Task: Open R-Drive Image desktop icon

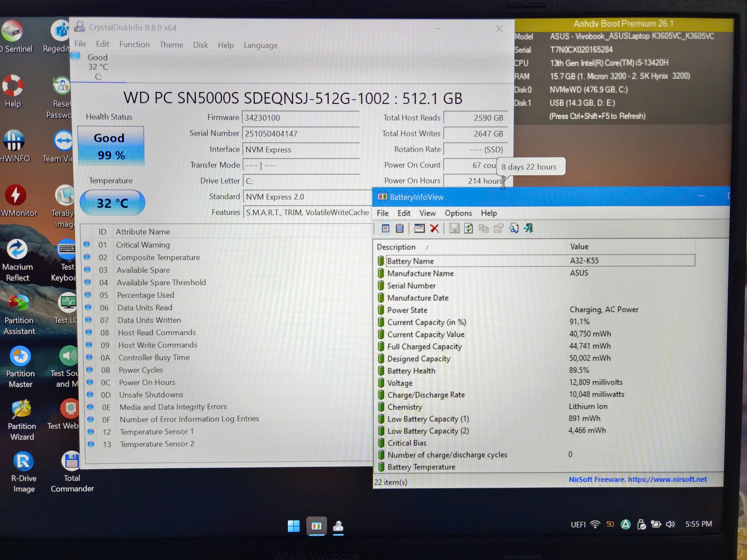Action: tap(24, 472)
